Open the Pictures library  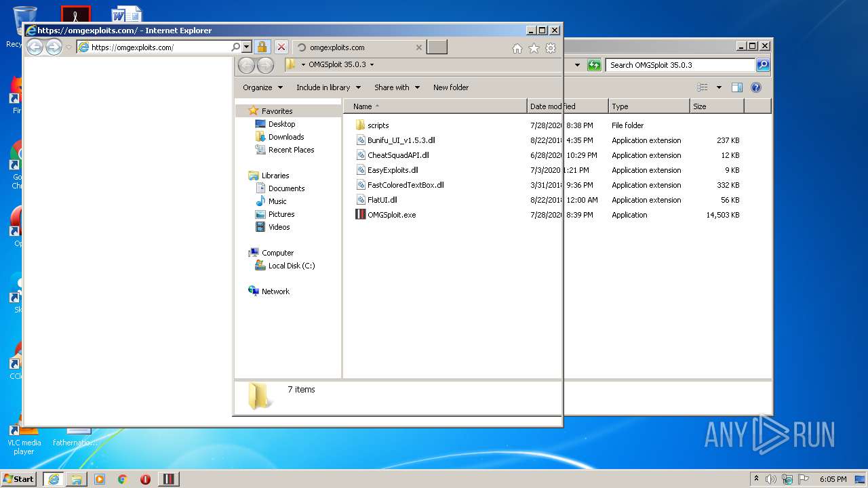point(281,214)
